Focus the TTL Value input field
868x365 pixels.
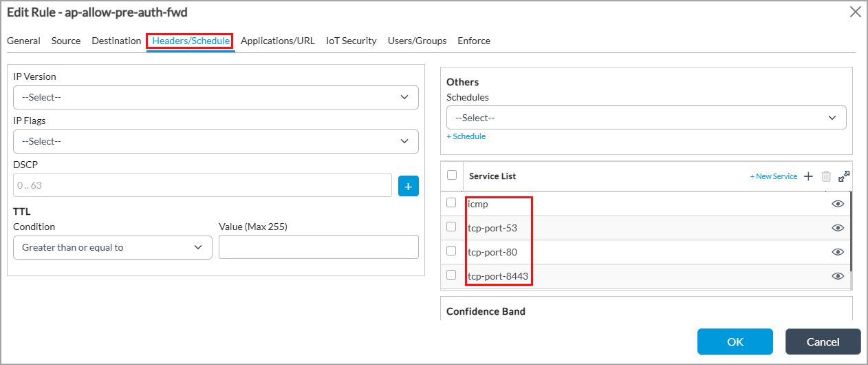pos(318,247)
